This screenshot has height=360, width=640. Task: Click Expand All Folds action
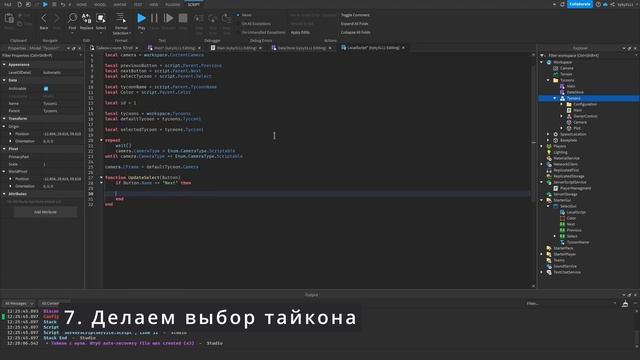[354, 24]
